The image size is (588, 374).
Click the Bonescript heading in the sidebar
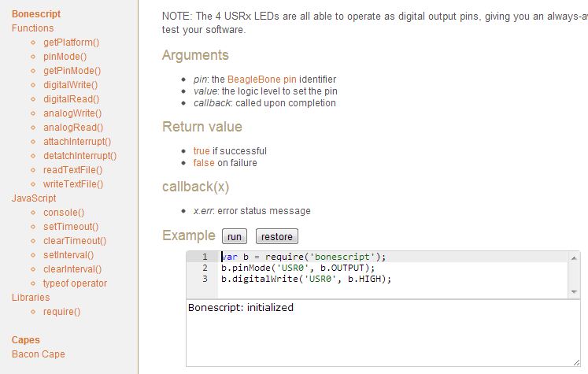click(36, 14)
